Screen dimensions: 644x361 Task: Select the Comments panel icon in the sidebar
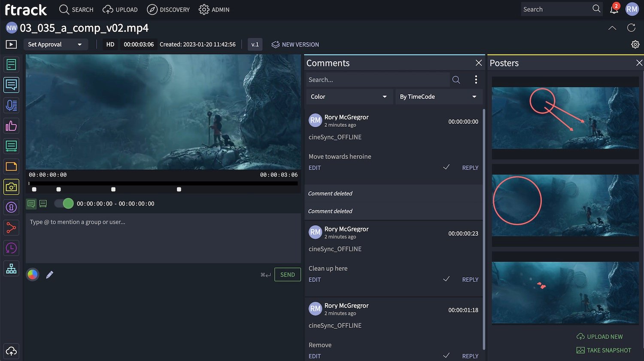(11, 85)
